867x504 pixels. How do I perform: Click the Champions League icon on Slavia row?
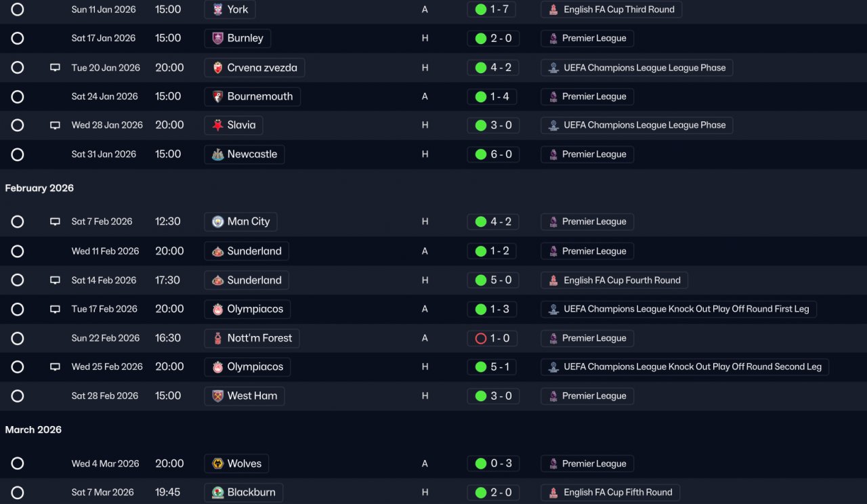[x=553, y=125]
